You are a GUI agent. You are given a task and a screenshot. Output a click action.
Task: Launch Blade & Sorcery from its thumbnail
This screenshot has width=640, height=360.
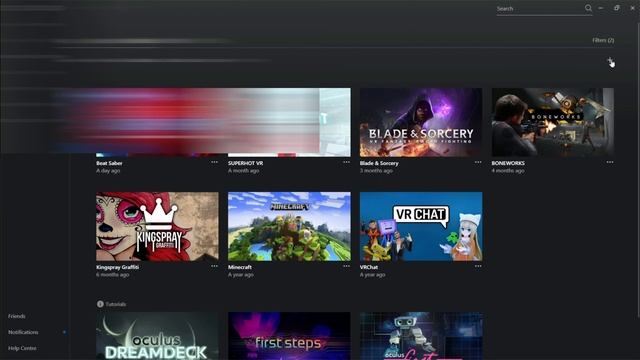tap(421, 122)
